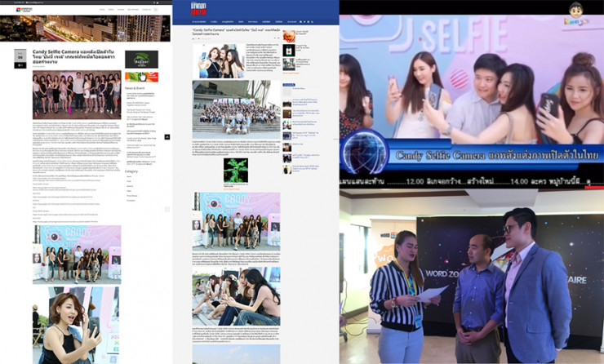Click the green plant thumbnail on the middle page

236,171
